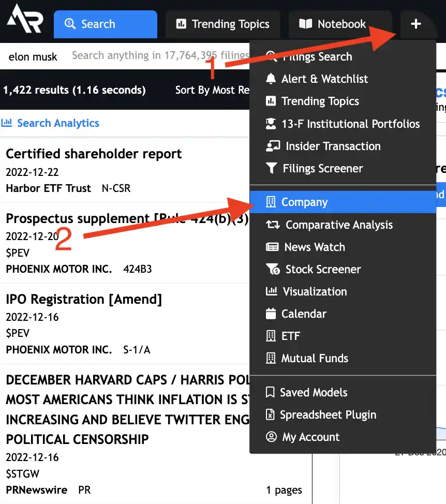Select Stock Screener menu entry
Screen dimensions: 446x504
point(323,270)
